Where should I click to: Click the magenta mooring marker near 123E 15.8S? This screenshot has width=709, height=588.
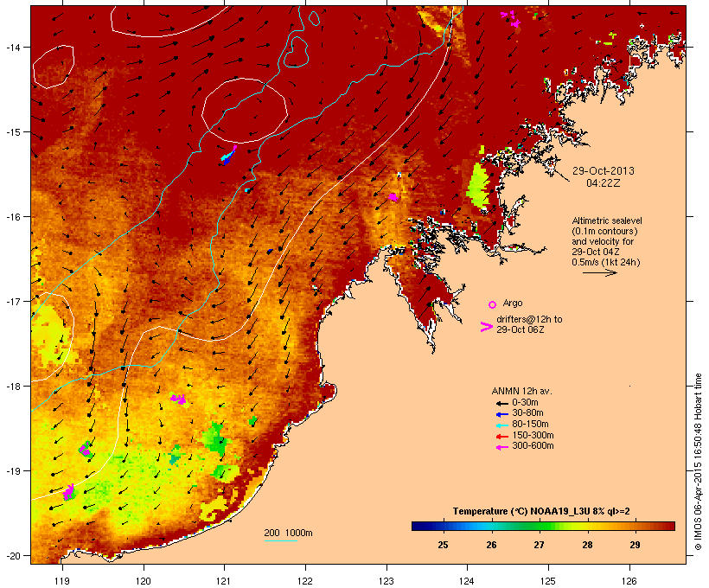[393, 197]
